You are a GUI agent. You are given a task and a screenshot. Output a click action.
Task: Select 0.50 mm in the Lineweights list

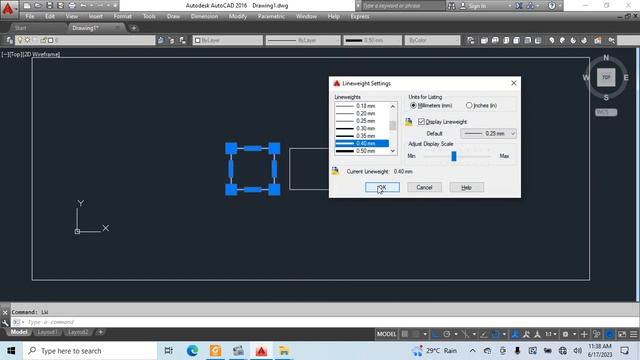click(x=362, y=151)
